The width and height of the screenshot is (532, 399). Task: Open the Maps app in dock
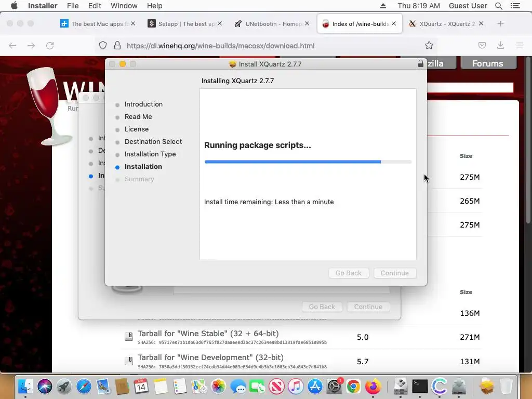coord(199,386)
